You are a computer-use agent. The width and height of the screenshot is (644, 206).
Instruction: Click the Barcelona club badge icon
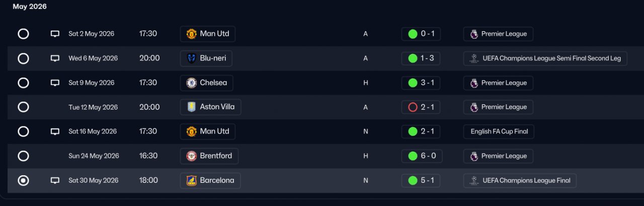pos(191,180)
